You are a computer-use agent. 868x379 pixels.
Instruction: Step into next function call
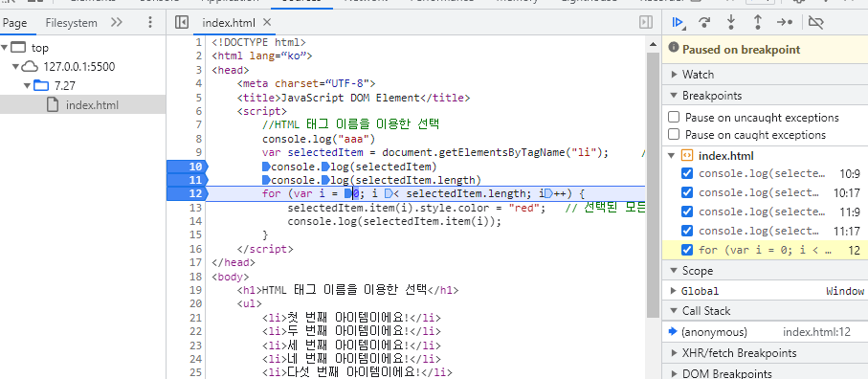pos(731,22)
